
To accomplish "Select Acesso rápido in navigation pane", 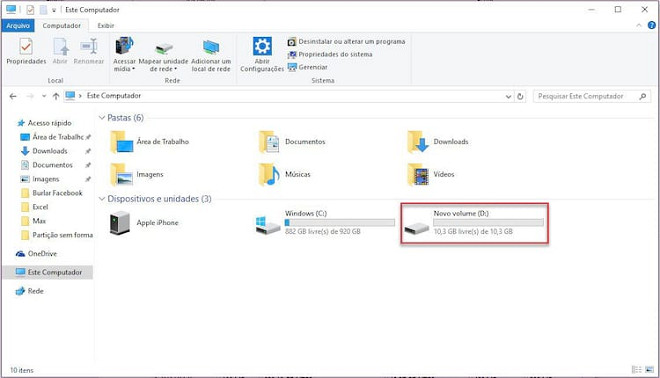I will 44,123.
